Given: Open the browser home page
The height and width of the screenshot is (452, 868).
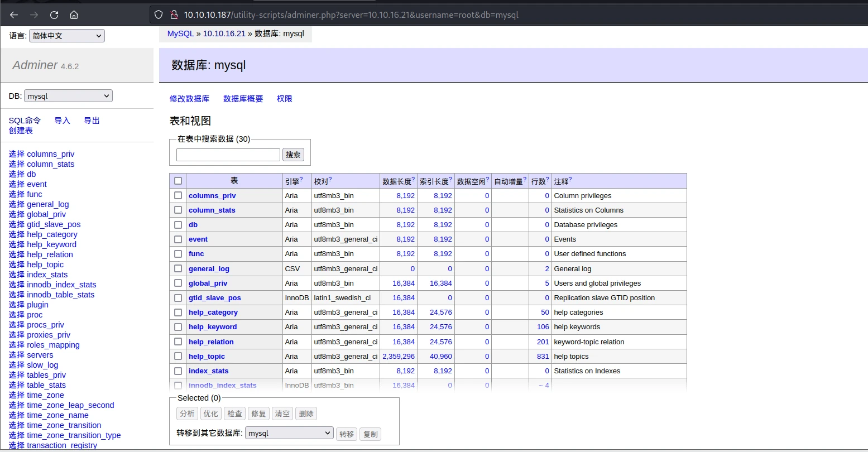Looking at the screenshot, I should [74, 15].
